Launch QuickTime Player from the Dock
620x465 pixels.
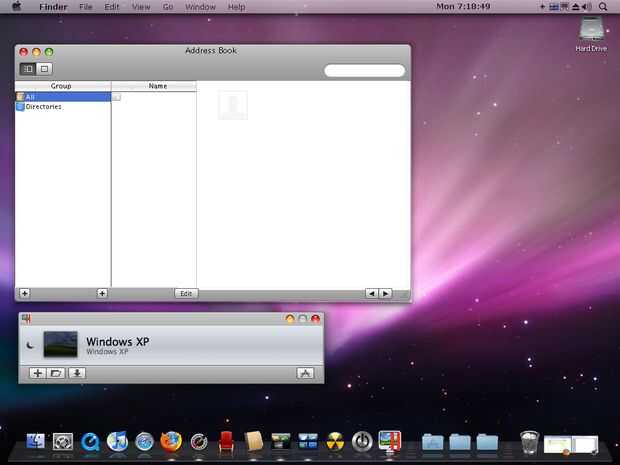90,442
